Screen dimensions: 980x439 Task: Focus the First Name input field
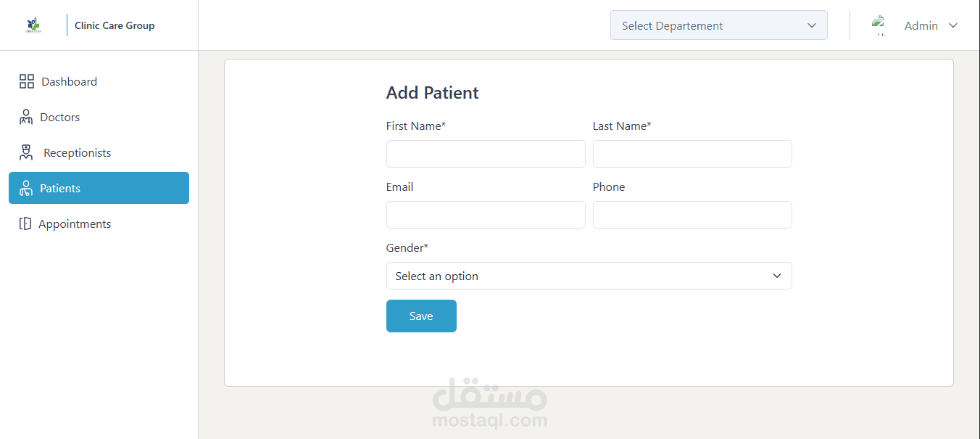[x=486, y=154]
